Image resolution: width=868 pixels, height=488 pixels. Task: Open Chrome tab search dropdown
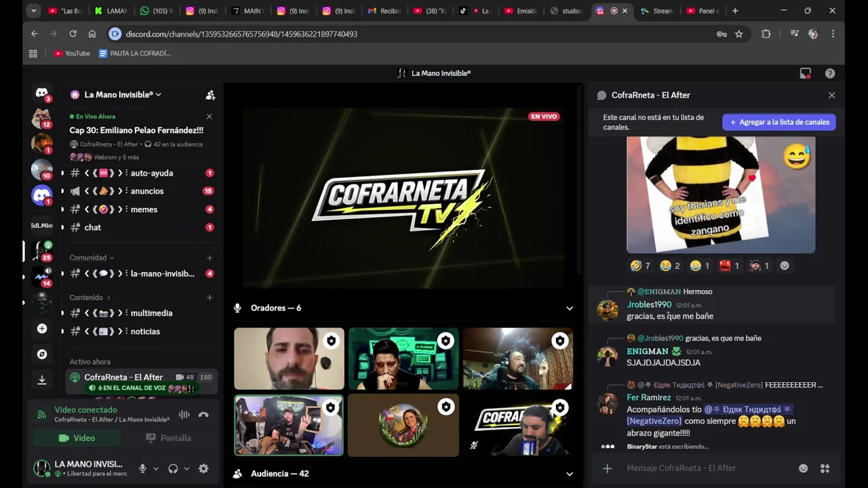pos(33,11)
